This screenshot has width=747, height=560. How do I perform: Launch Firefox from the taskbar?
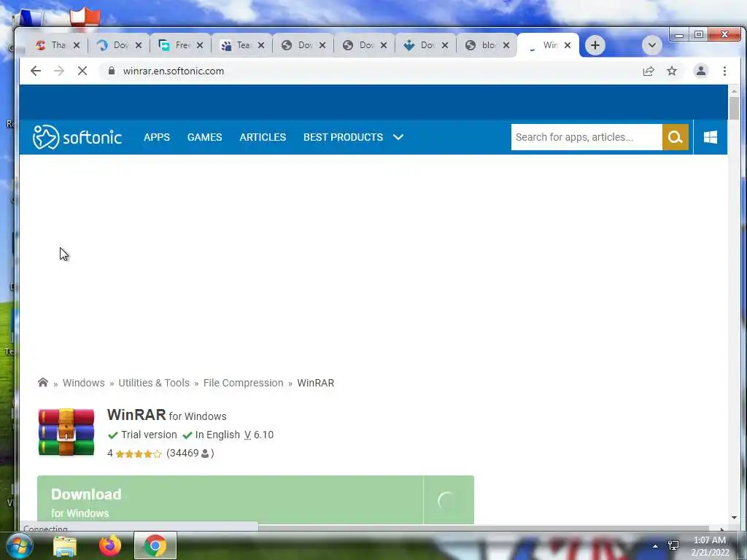(x=110, y=545)
